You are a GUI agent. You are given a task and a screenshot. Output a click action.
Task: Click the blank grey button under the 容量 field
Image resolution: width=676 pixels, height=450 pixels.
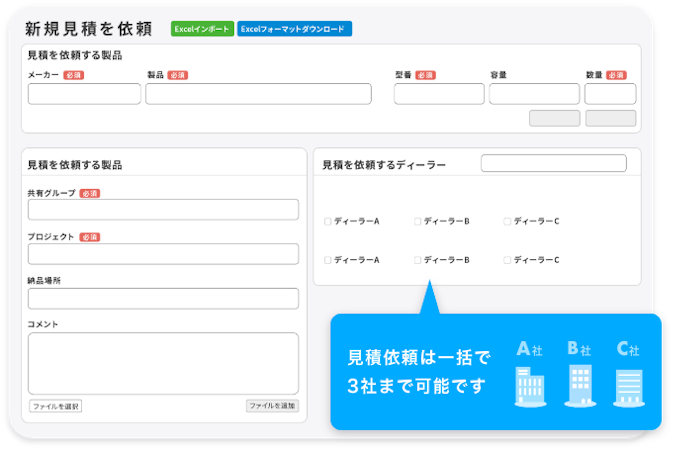pos(554,119)
